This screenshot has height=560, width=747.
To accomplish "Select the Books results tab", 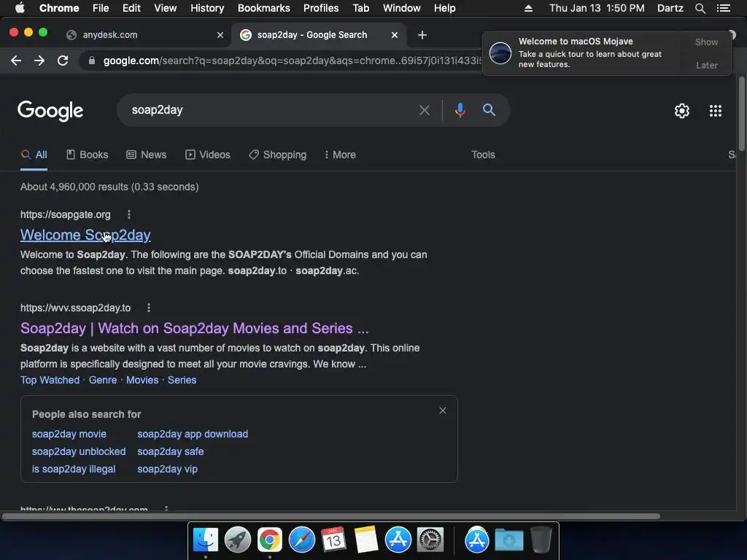I will [88, 155].
